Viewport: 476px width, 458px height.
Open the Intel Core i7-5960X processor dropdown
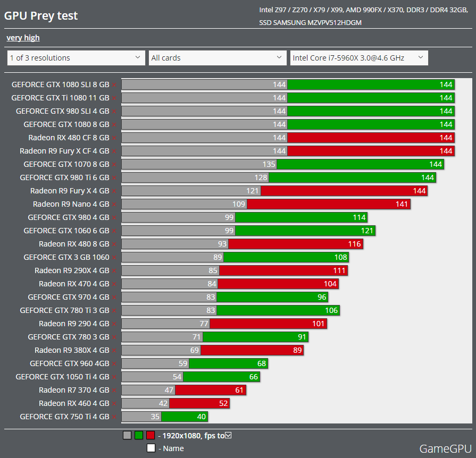coord(359,58)
